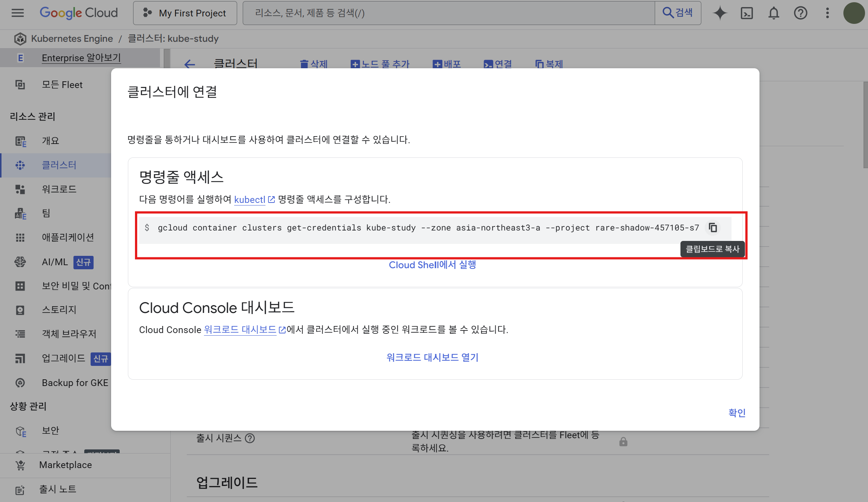
Task: Open the help question mark menu
Action: (800, 13)
